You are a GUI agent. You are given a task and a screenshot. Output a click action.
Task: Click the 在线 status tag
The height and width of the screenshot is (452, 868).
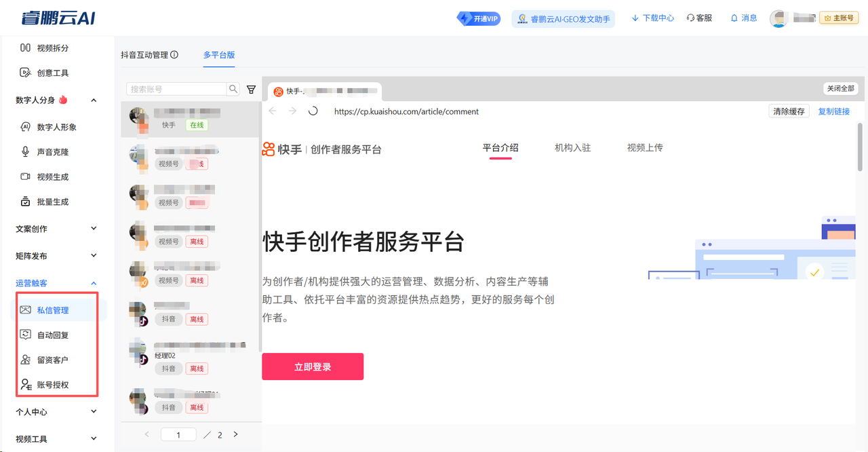tap(197, 126)
